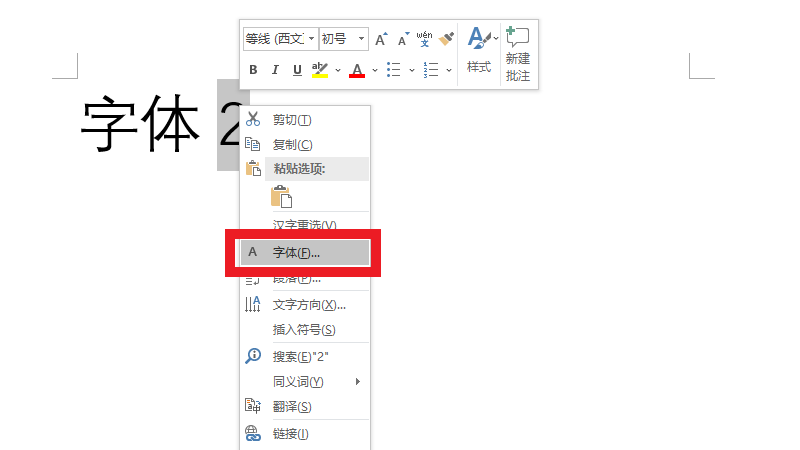Viewport: 800px width, 450px height.
Task: Click the paste option clipboard icon
Action: [282, 197]
